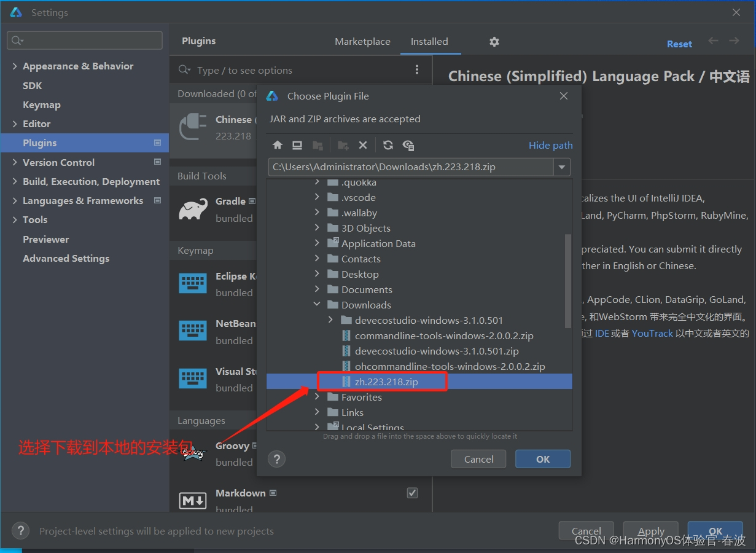Refresh the file chooser tree
756x553 pixels.
(x=388, y=145)
